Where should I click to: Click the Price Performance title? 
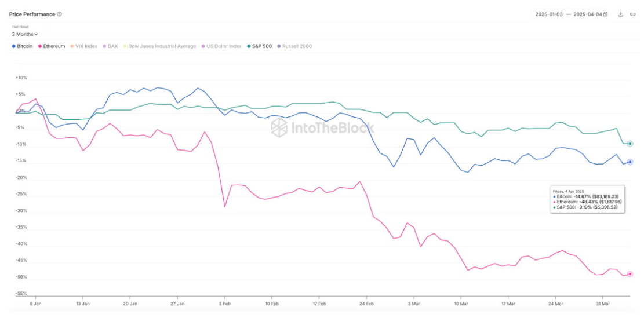point(32,14)
